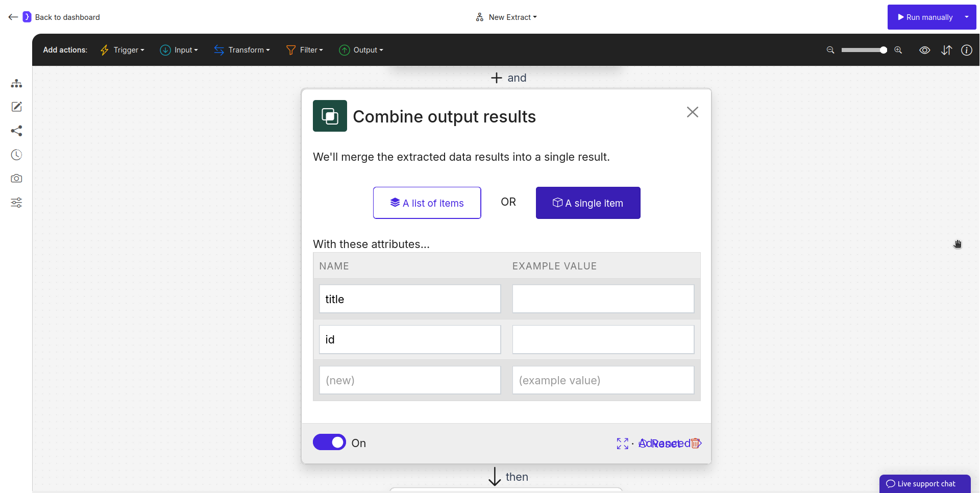Open the Filter actions menu
Screen dimensions: 980x493
tap(304, 50)
